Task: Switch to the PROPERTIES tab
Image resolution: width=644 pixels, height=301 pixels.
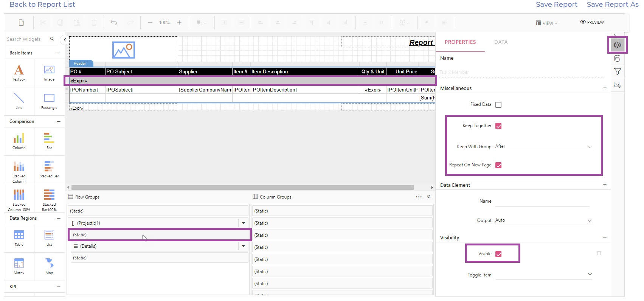Action: point(460,42)
